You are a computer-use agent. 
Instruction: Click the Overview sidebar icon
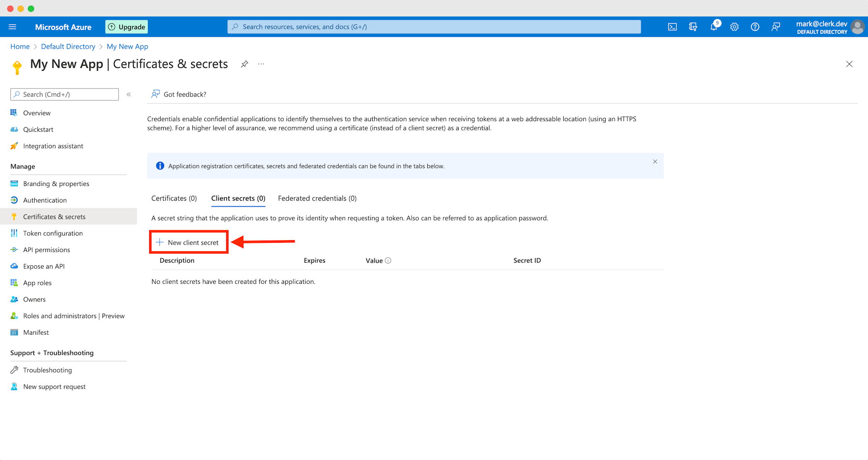14,112
